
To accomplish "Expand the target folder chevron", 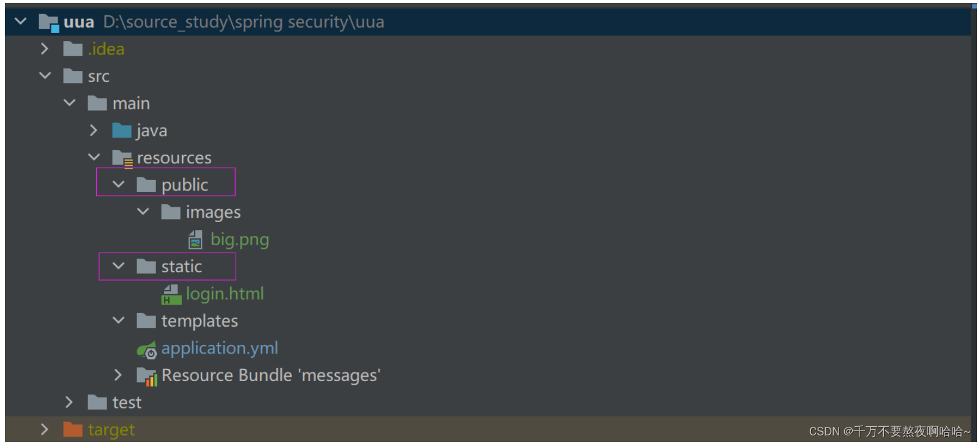I will 44,430.
